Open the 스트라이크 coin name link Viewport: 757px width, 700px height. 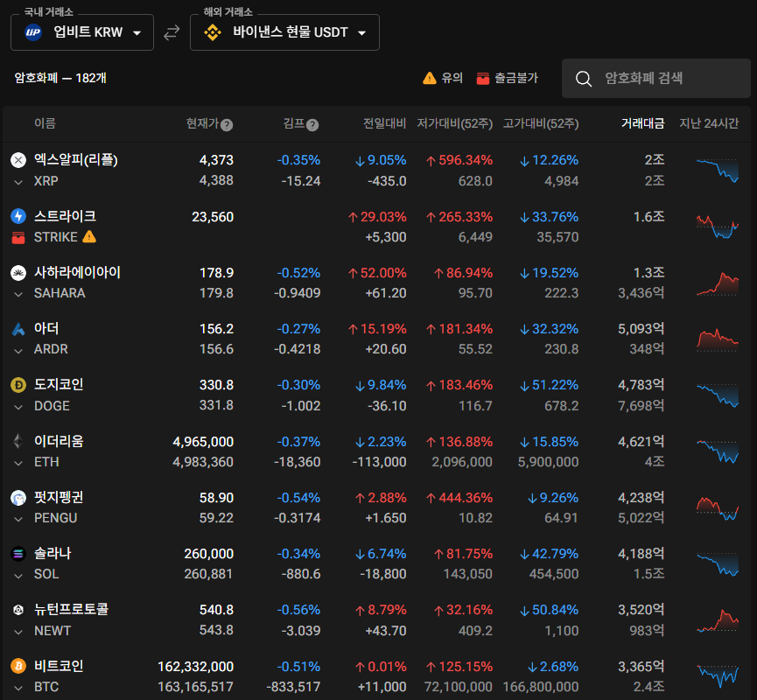tap(65, 216)
